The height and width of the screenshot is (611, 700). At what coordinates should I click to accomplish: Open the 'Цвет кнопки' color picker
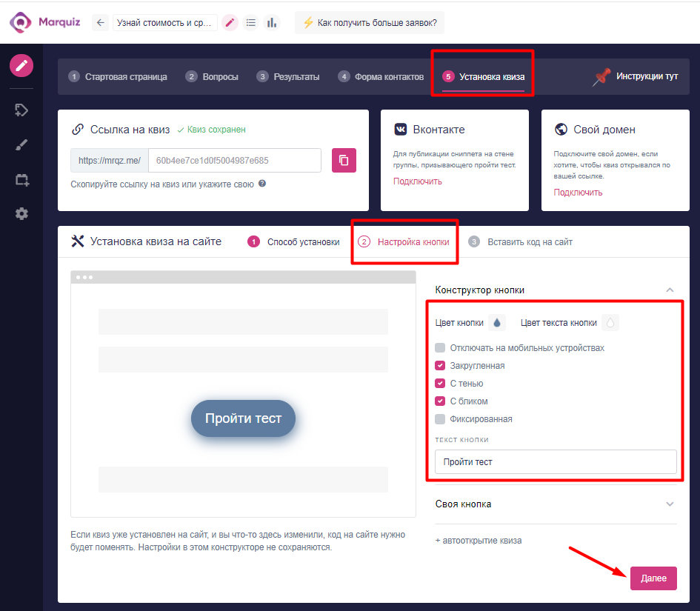click(497, 323)
